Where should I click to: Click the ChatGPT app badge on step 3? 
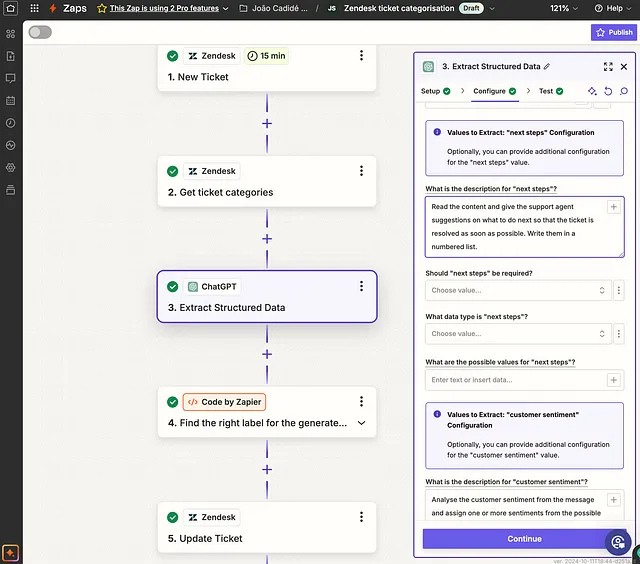click(x=212, y=286)
